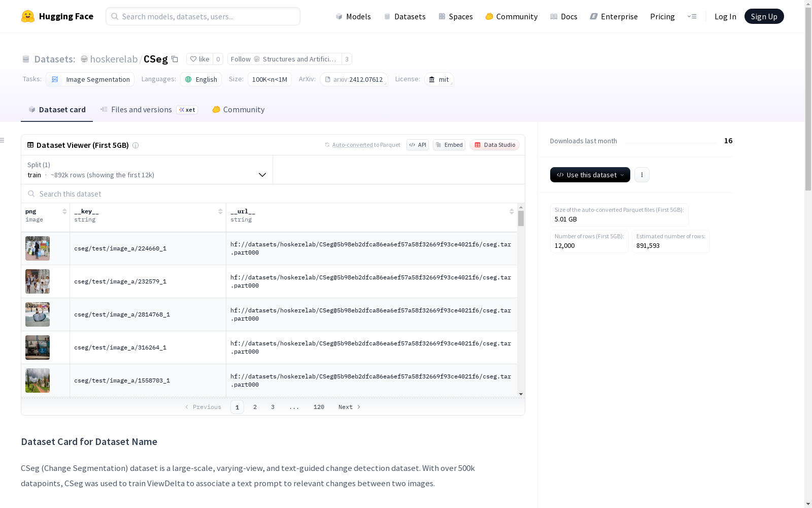Expand the Split train dropdown
Viewport: 812px width, 508px height.
(147, 170)
